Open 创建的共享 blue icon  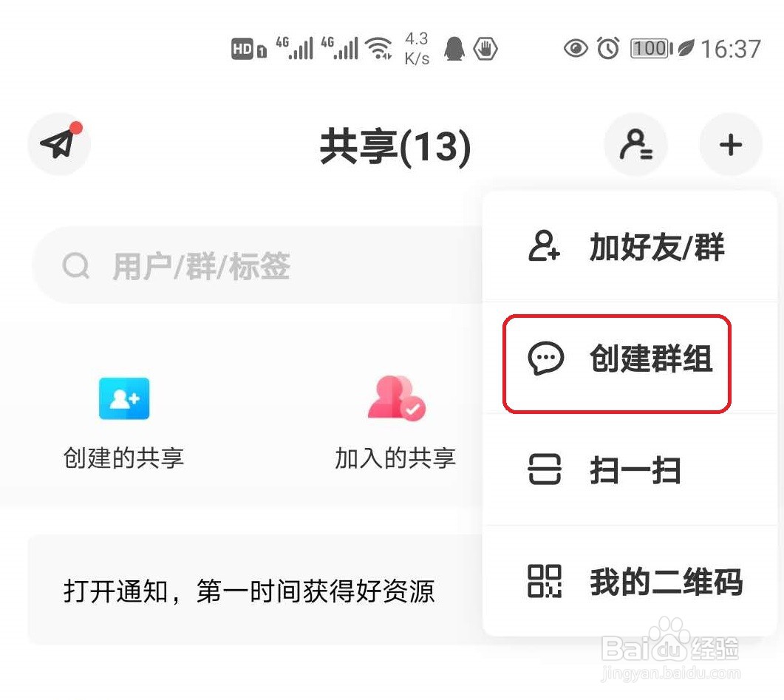click(124, 398)
